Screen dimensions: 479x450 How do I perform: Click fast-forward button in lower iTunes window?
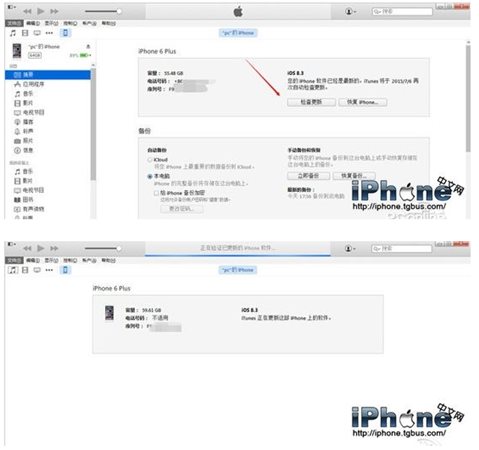(54, 248)
